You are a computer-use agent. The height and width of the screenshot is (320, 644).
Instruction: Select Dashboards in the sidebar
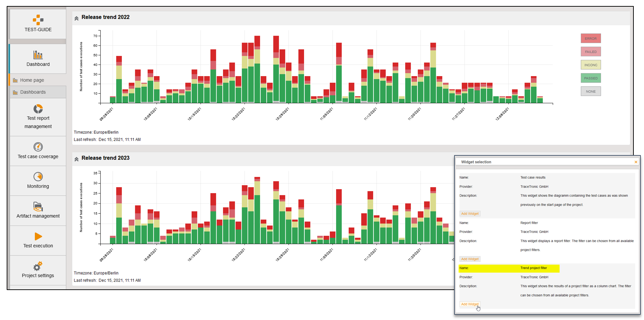[33, 92]
